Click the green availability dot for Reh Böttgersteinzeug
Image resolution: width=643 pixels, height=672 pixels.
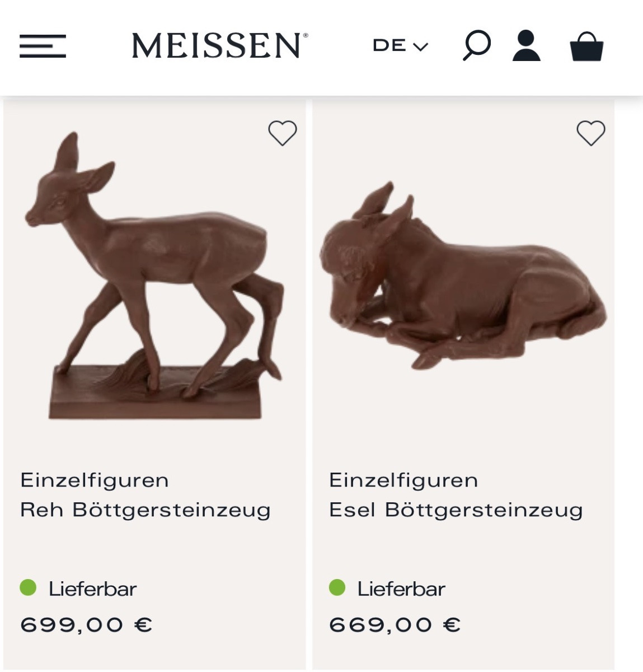(x=29, y=589)
